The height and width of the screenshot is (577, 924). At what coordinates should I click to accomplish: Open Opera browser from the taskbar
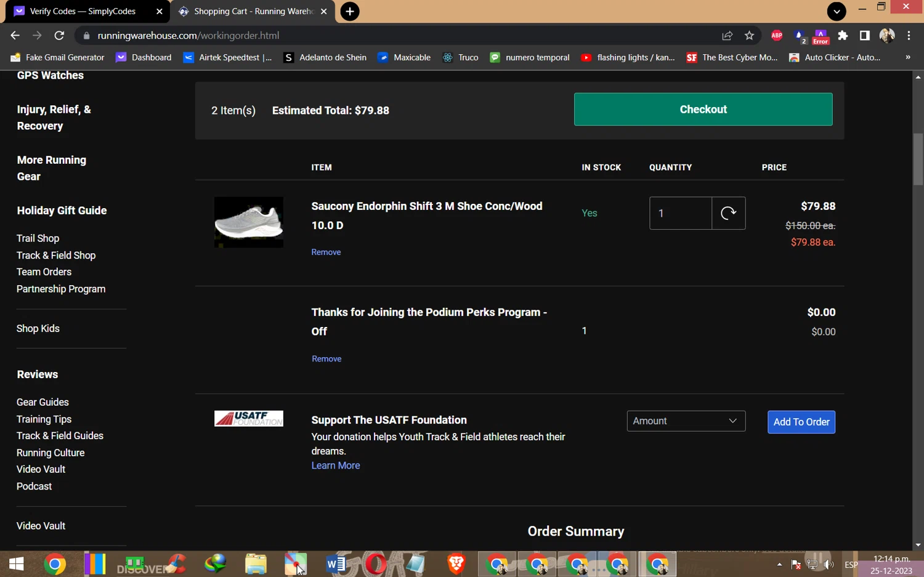(x=375, y=564)
